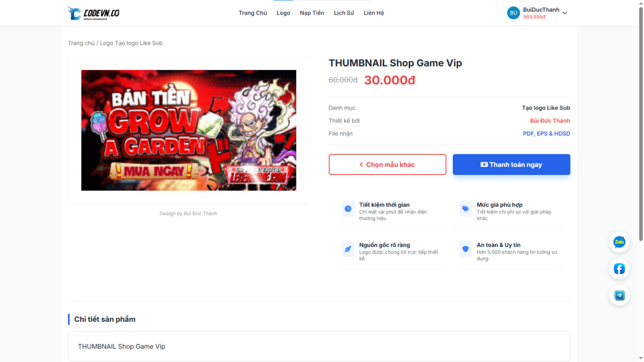Click the clock icon beside Tiết kiệm thời gian

[x=348, y=209]
